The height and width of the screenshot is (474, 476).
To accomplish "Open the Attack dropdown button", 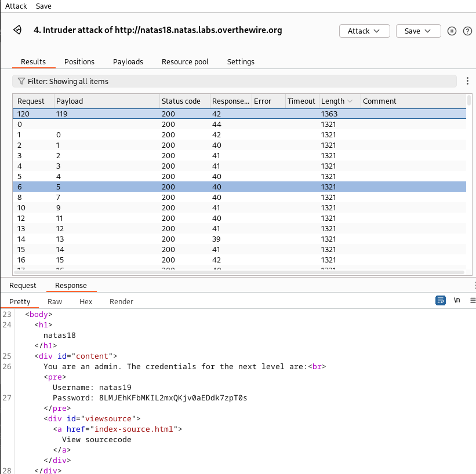I will (364, 31).
